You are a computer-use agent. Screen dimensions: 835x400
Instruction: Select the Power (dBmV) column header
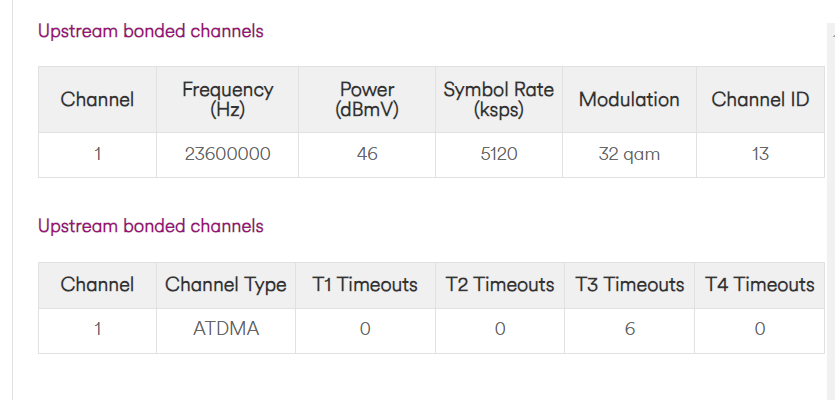(x=367, y=100)
